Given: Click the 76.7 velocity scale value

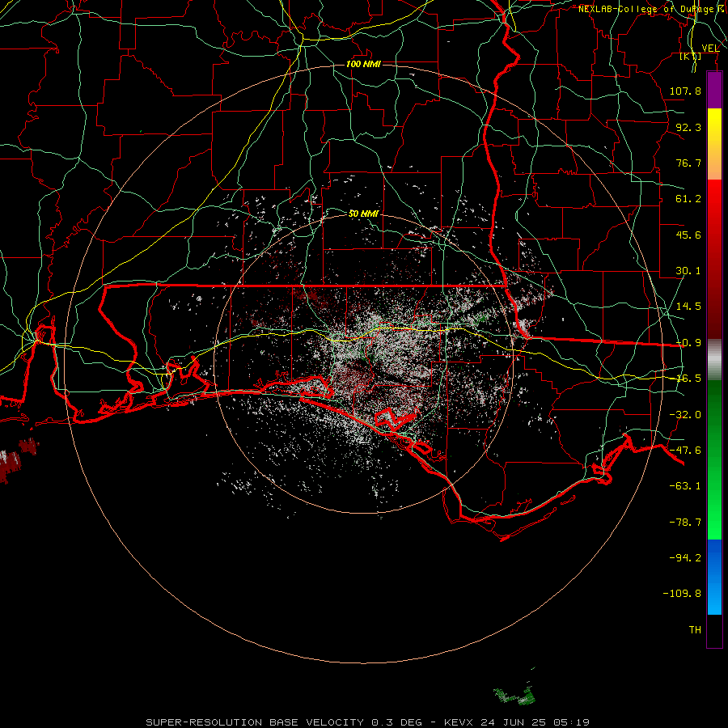Looking at the screenshot, I should click(x=688, y=163).
